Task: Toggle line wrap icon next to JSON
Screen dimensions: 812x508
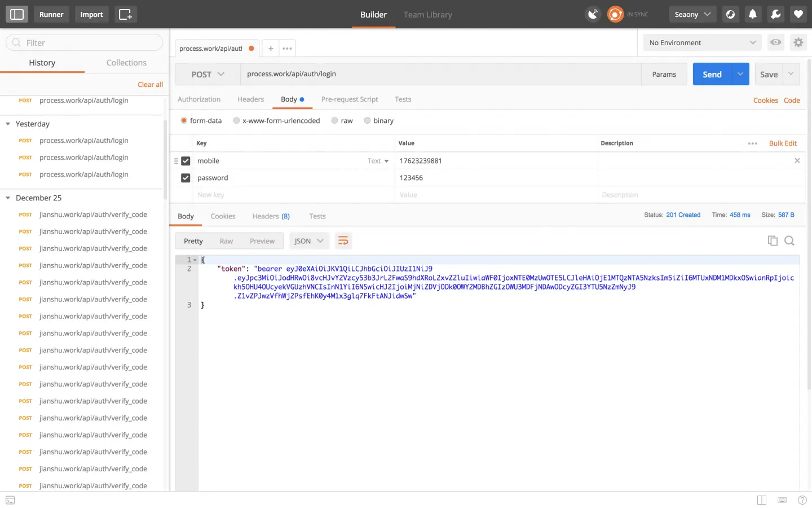Action: pos(343,241)
